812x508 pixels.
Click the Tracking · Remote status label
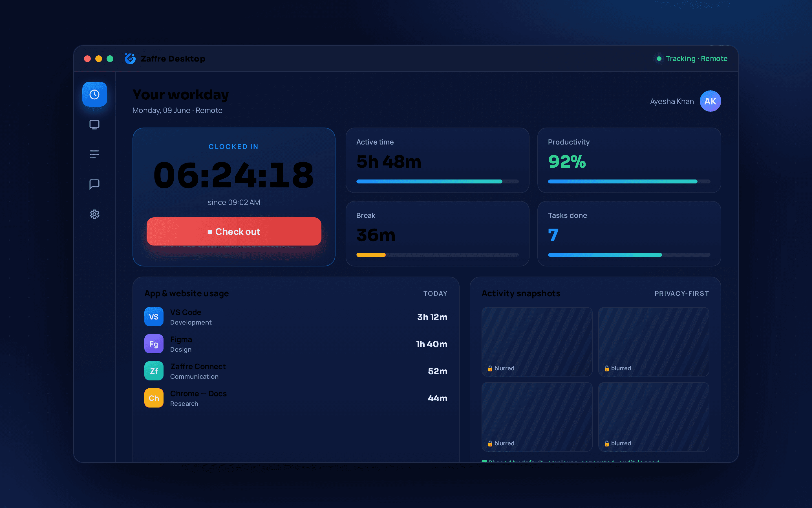click(697, 58)
